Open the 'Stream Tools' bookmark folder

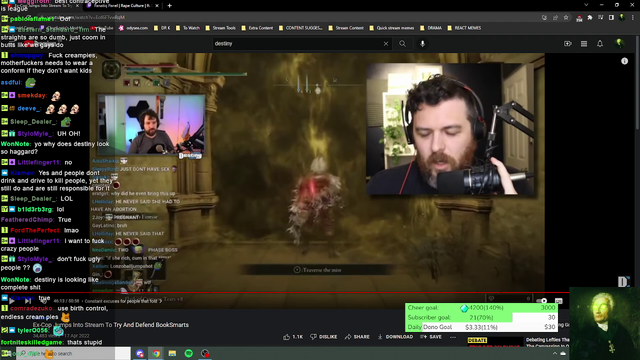220,28
